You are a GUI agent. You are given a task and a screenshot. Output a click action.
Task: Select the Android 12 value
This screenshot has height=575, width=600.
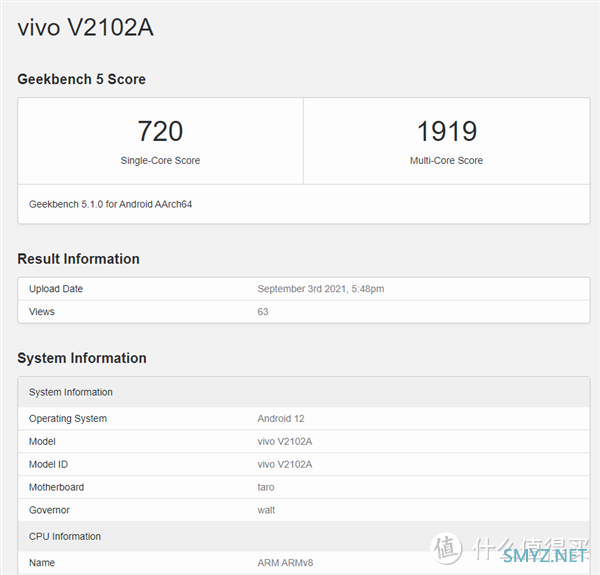tap(281, 419)
